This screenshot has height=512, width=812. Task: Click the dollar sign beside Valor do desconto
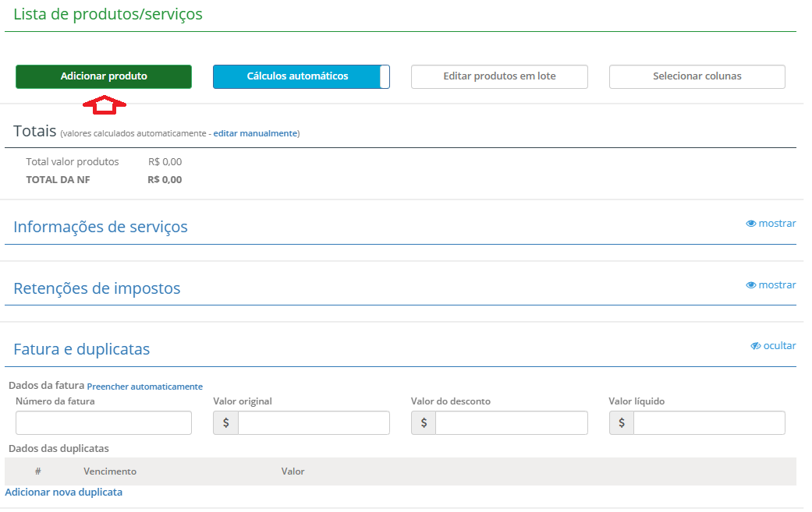point(424,423)
